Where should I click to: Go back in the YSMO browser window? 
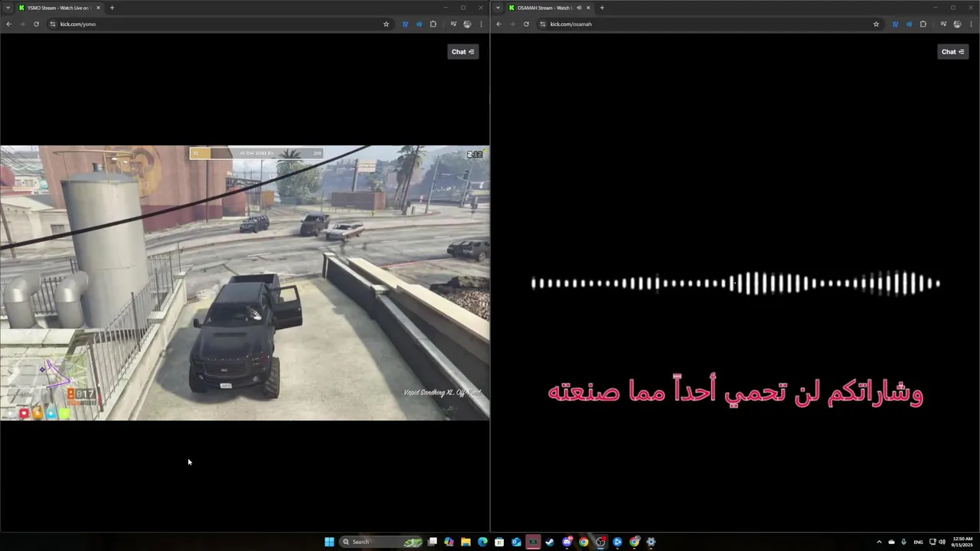pyautogui.click(x=8, y=24)
